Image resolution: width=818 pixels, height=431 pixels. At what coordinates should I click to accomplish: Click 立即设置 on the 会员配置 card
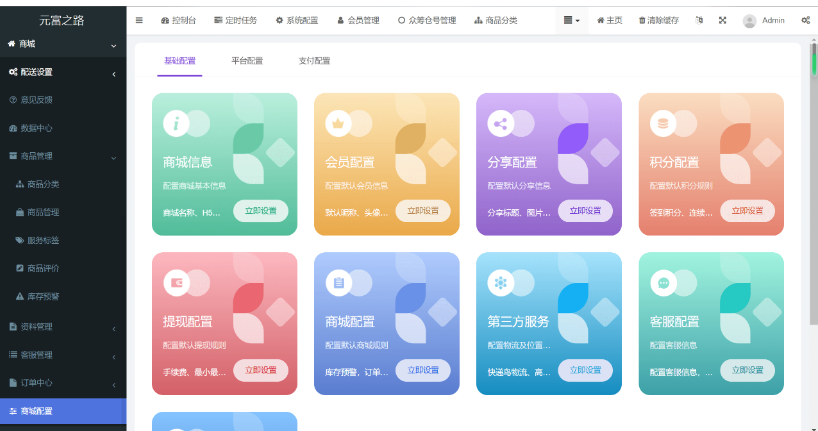click(423, 211)
